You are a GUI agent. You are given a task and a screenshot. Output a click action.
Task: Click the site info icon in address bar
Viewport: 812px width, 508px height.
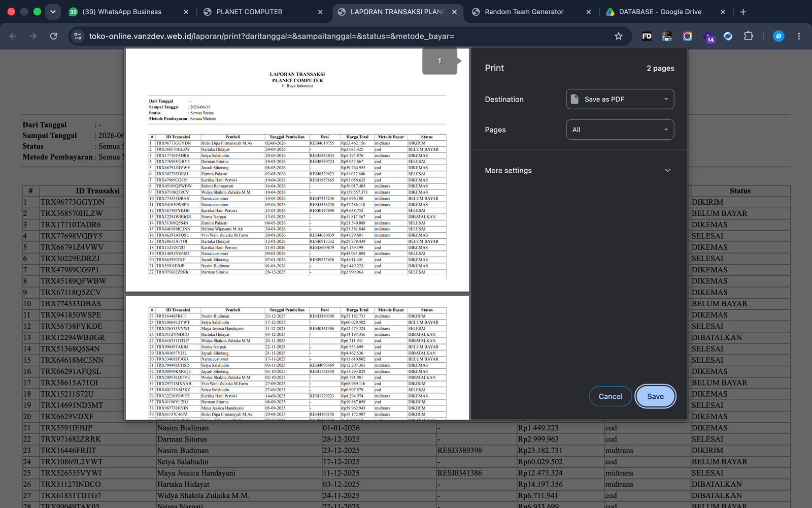pos(78,36)
